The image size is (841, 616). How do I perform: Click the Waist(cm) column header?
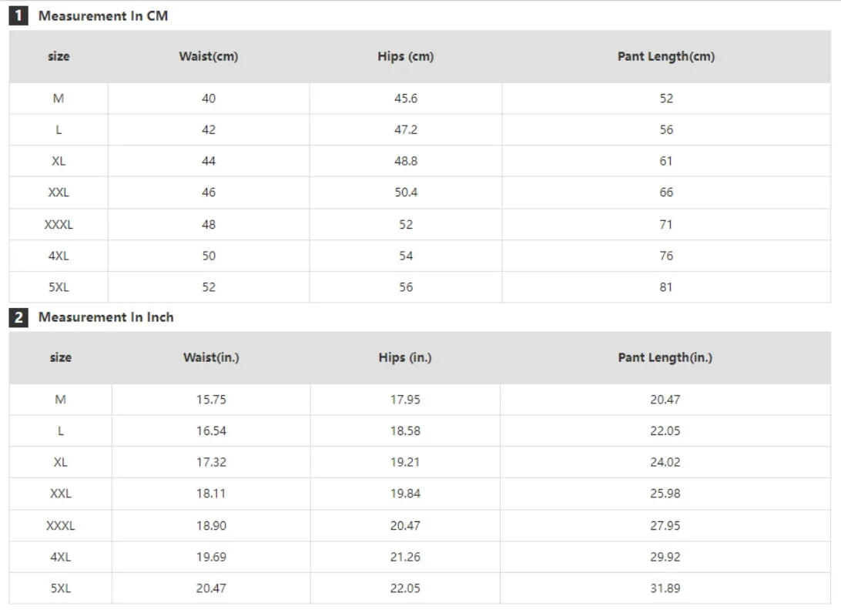point(209,56)
